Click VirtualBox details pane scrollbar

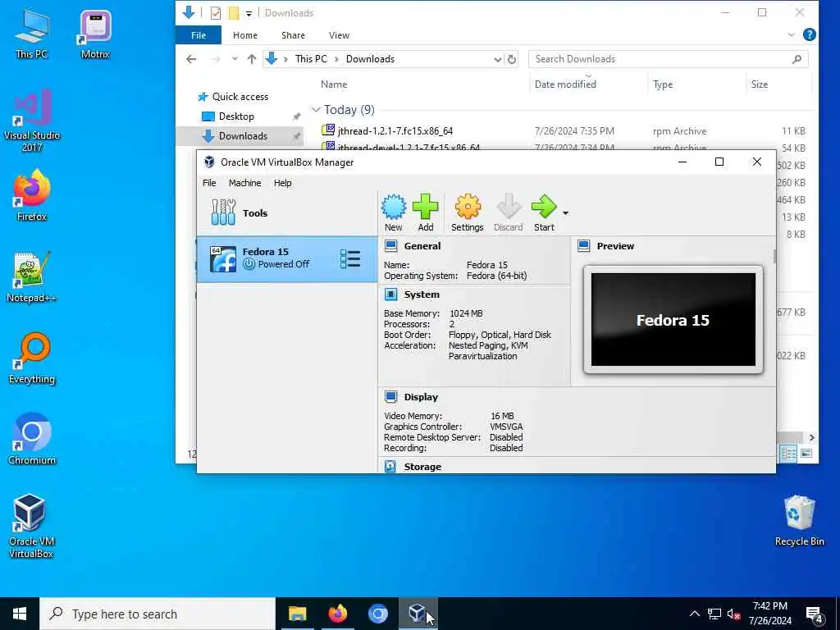click(x=774, y=257)
